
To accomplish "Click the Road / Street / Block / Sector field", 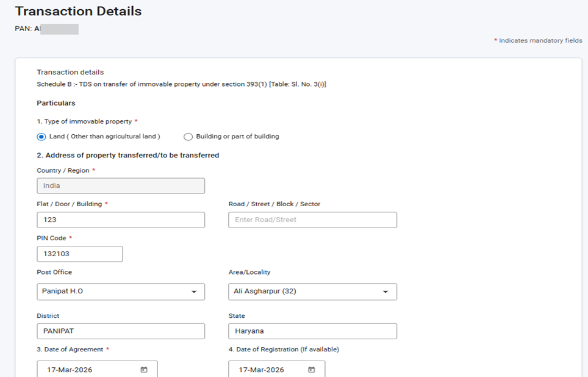I will pos(312,220).
